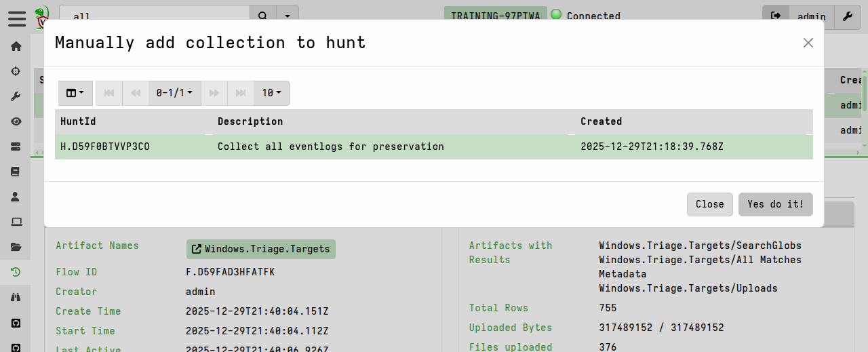Click Flow ID value F.D59FAD3HFATFK
The height and width of the screenshot is (352, 868).
click(230, 272)
